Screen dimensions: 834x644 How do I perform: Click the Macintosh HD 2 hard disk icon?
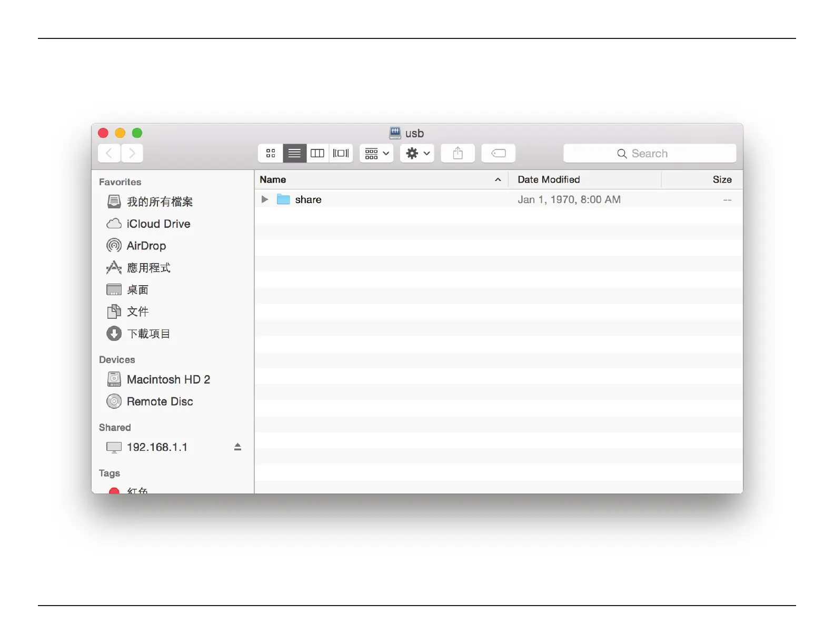coord(114,379)
